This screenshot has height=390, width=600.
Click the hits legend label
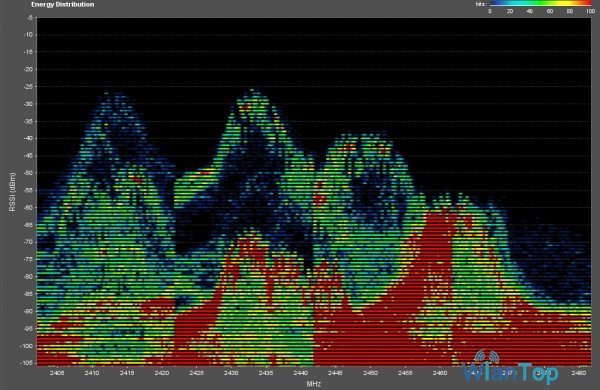click(481, 4)
